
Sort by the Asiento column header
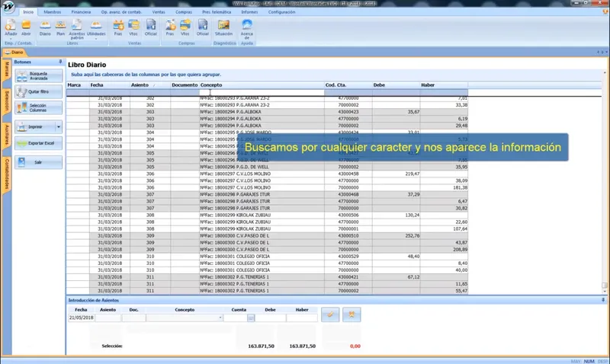[150, 85]
